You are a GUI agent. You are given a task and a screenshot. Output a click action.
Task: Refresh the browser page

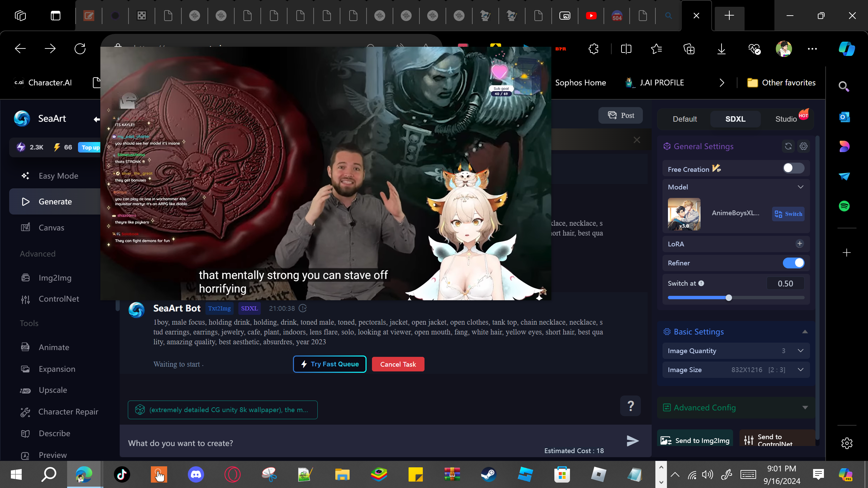coord(80,49)
